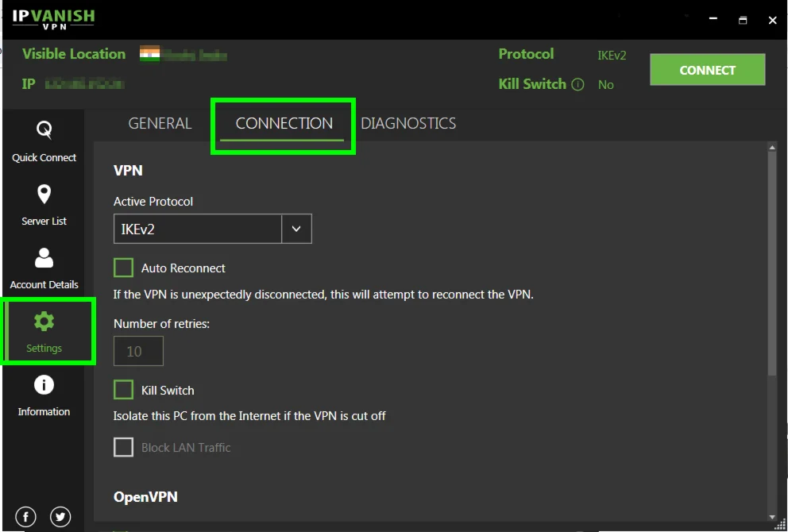
Task: Switch to the GENERAL tab
Action: click(x=160, y=123)
